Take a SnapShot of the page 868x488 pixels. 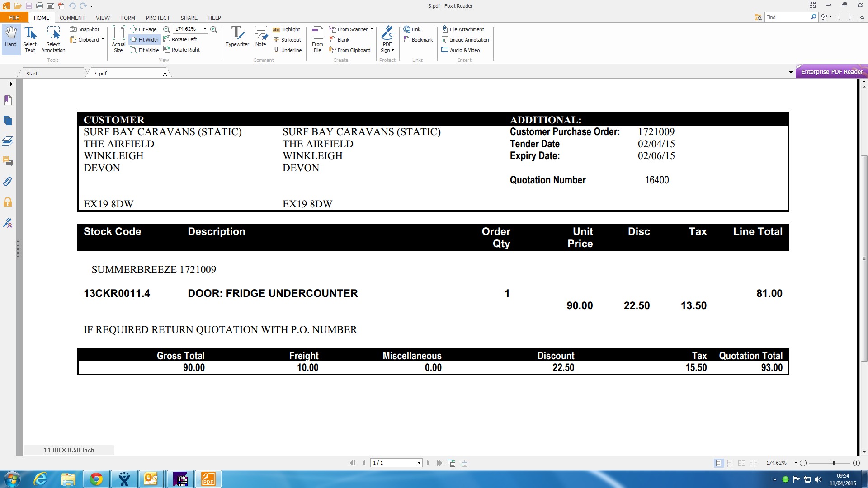[85, 29]
